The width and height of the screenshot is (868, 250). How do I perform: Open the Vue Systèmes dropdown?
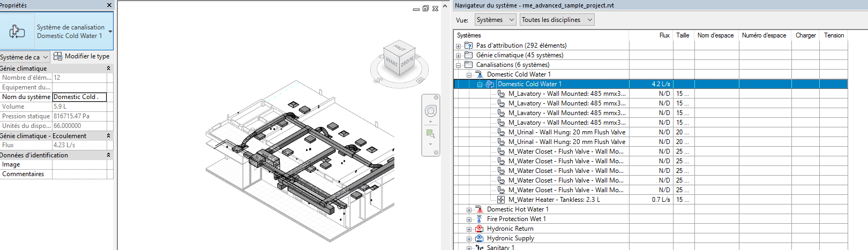(x=495, y=20)
